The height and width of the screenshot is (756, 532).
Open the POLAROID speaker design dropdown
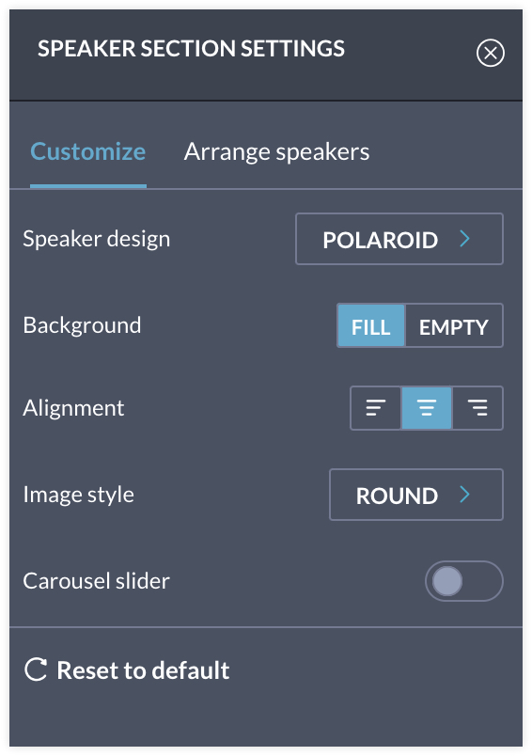399,239
